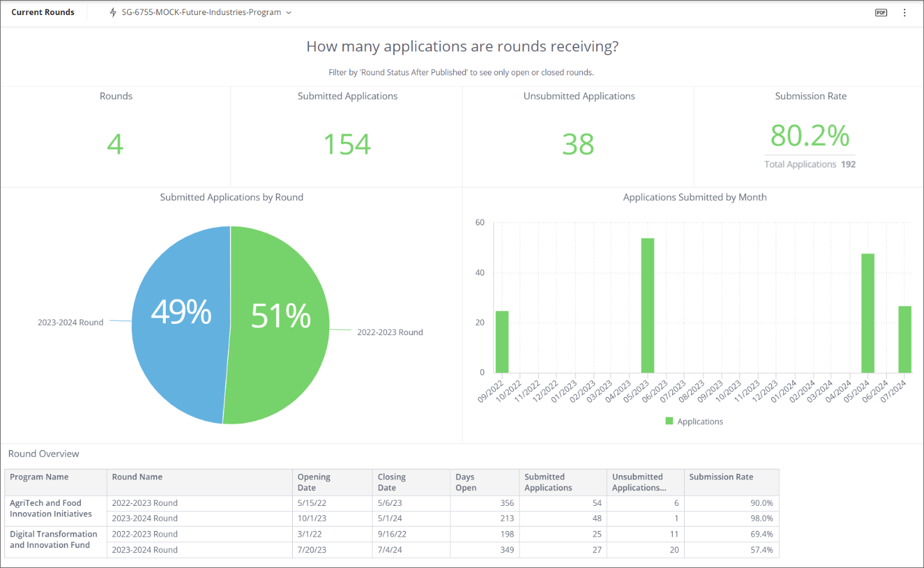Click the lightning bolt program icon

113,13
